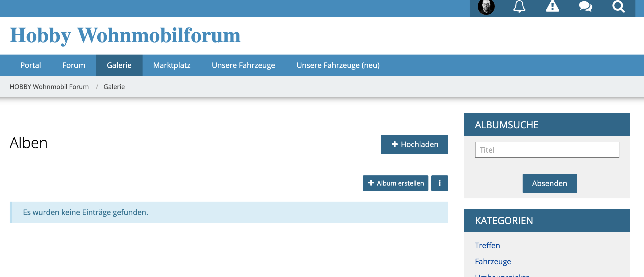Focus the Titel album search field
Viewport: 644px width, 277px height.
[547, 150]
